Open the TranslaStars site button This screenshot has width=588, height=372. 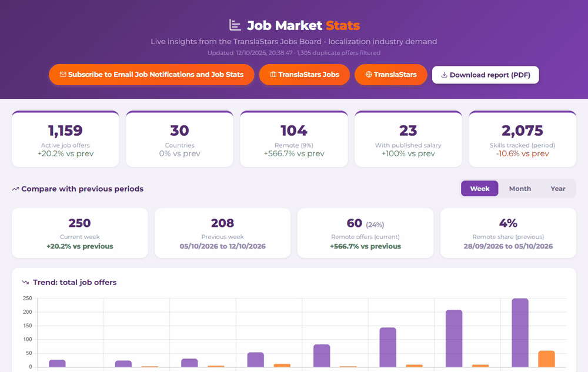[391, 75]
